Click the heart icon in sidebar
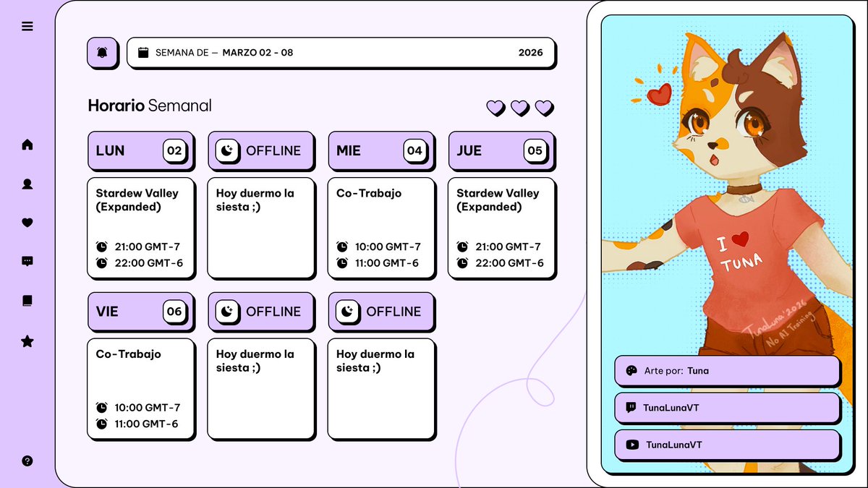Image resolution: width=868 pixels, height=488 pixels. point(27,223)
